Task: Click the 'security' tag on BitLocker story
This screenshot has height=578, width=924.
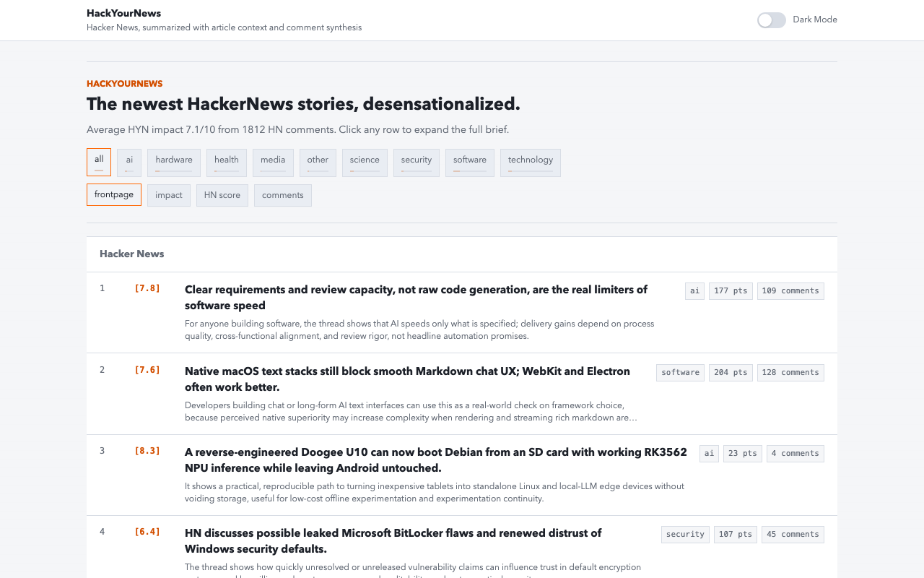Action: tap(685, 535)
